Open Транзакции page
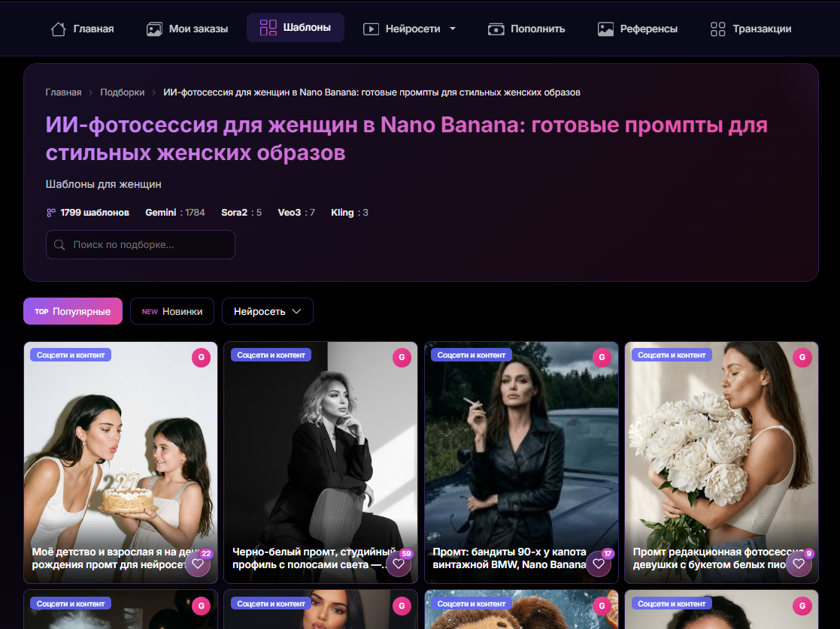 click(x=751, y=29)
